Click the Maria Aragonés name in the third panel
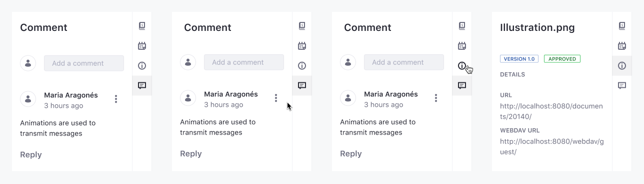 click(x=391, y=94)
